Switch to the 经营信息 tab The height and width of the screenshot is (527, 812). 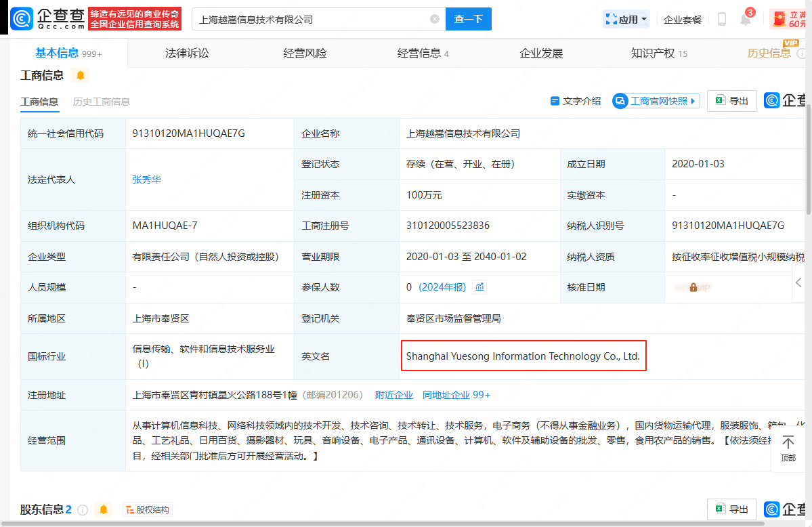[x=423, y=53]
